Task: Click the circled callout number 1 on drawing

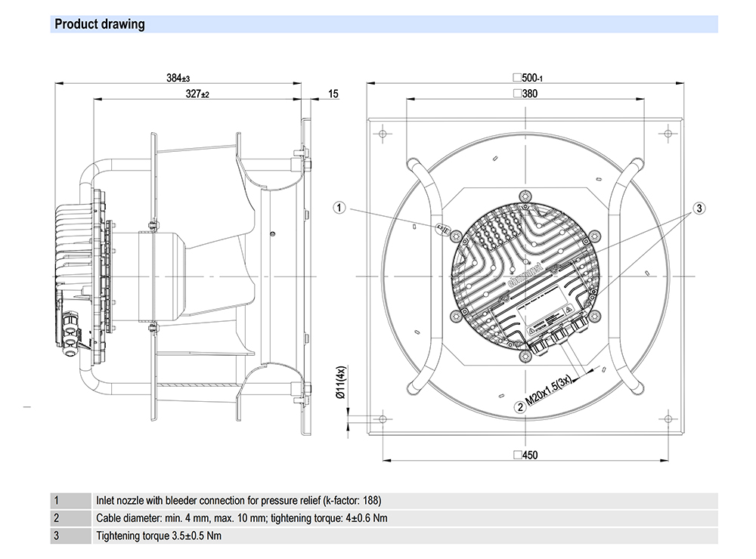Action: point(341,207)
